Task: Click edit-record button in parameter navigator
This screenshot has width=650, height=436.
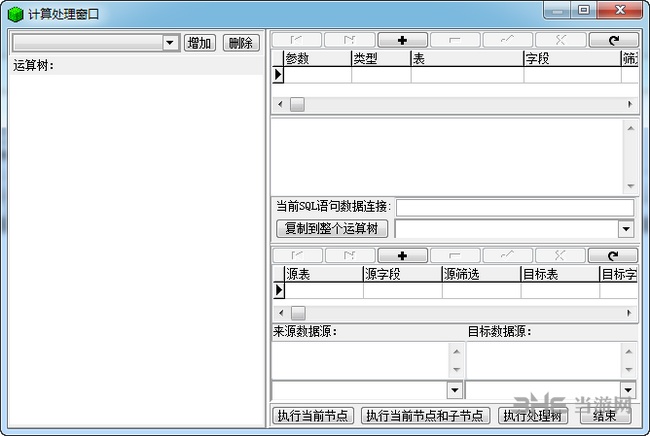Action: coord(508,40)
